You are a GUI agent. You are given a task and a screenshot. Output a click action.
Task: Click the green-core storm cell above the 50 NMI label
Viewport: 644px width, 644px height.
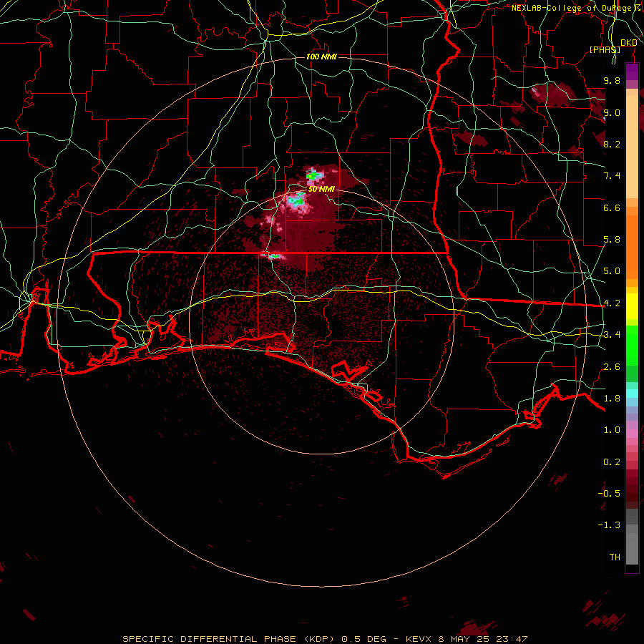point(313,176)
